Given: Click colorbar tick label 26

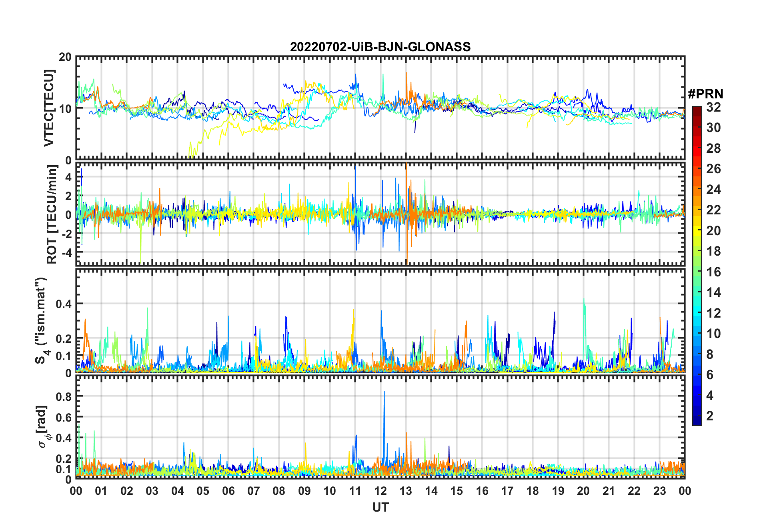Looking at the screenshot, I should pyautogui.click(x=713, y=169).
